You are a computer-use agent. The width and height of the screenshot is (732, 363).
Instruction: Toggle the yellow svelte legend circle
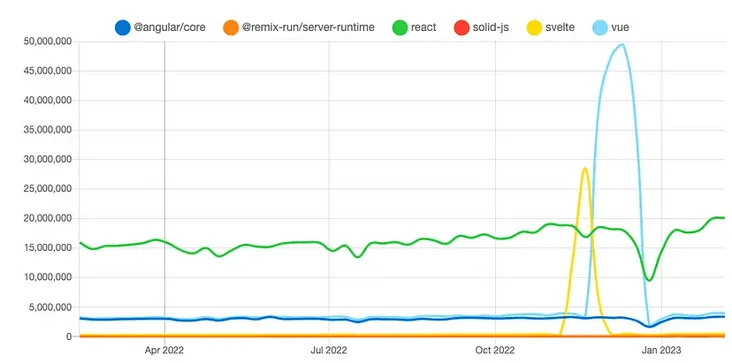coord(534,28)
